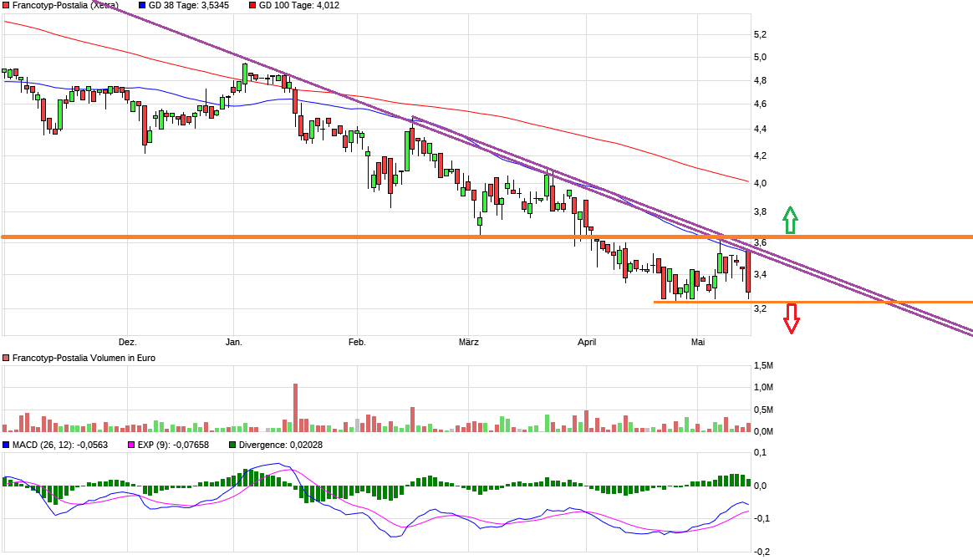Image resolution: width=973 pixels, height=560 pixels.
Task: Click the 5,2 price axis label
Action: [x=760, y=34]
